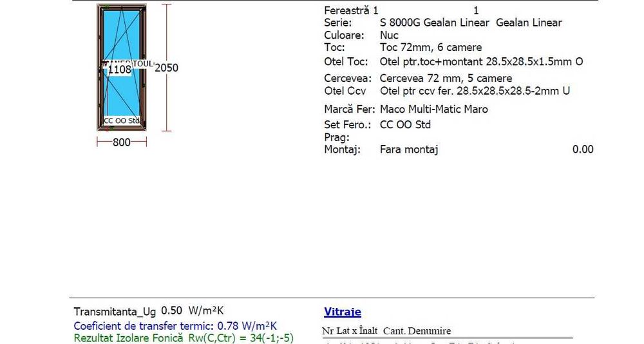This screenshot has height=344, width=644.
Task: Select the 'Nuc' color value
Action: click(x=389, y=35)
